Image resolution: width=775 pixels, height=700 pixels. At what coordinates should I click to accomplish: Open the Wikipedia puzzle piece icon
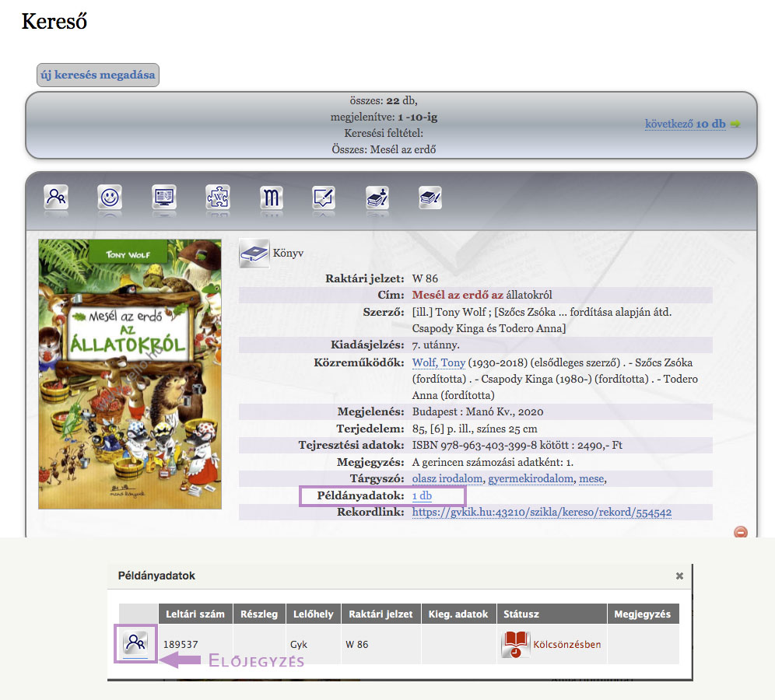[217, 197]
